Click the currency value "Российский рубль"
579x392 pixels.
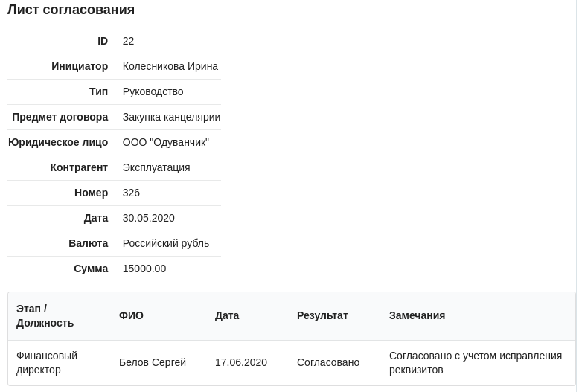click(x=166, y=243)
